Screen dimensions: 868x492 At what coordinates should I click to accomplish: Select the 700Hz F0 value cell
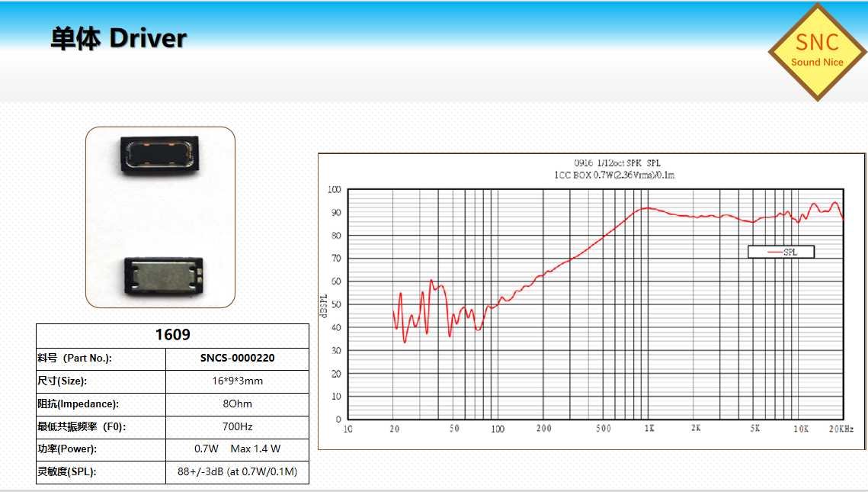[237, 426]
